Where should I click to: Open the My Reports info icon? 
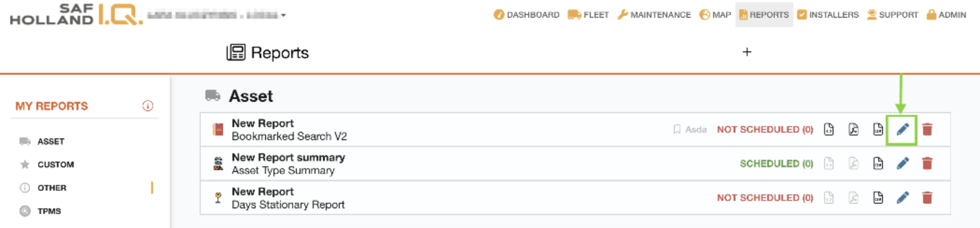(x=147, y=106)
